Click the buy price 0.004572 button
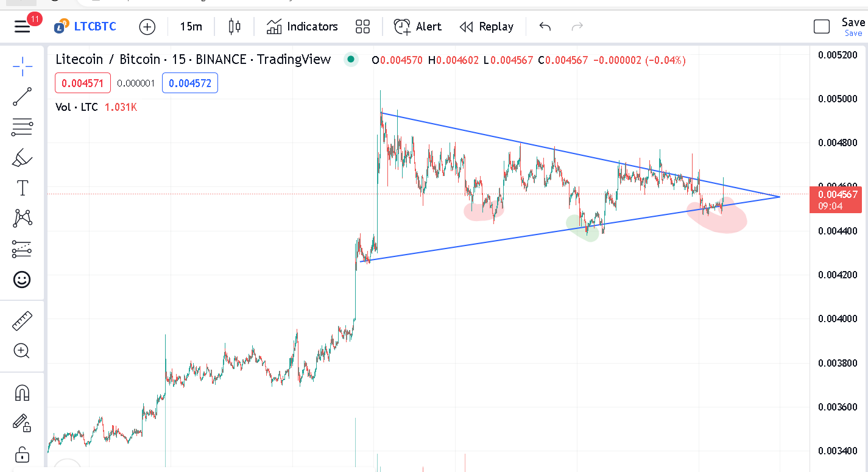Viewport: 868px width, 472px height. tap(190, 83)
